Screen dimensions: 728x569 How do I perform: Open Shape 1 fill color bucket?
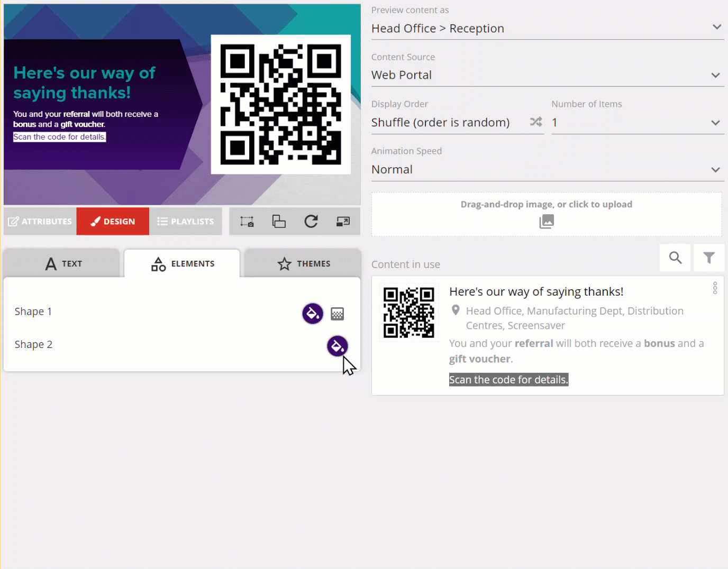313,314
